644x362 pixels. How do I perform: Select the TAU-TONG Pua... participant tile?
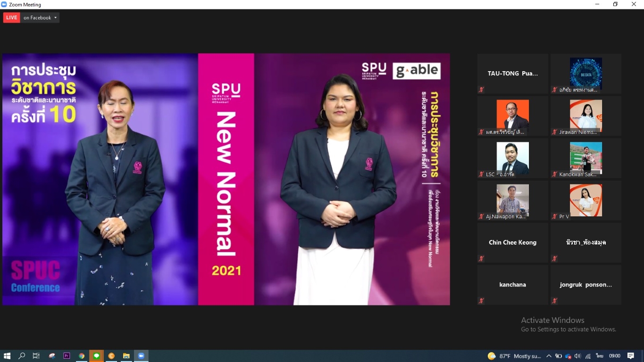click(x=513, y=74)
